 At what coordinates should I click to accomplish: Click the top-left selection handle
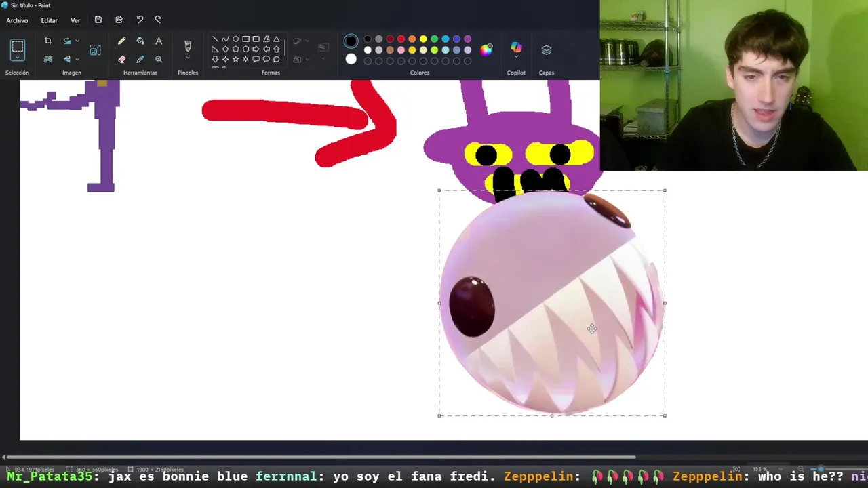point(439,191)
